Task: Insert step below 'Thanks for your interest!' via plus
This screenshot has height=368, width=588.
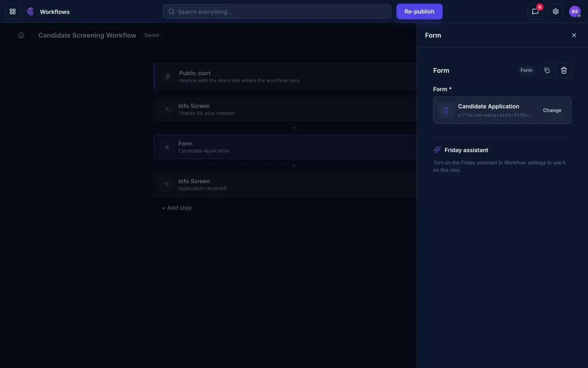Action: click(x=294, y=128)
